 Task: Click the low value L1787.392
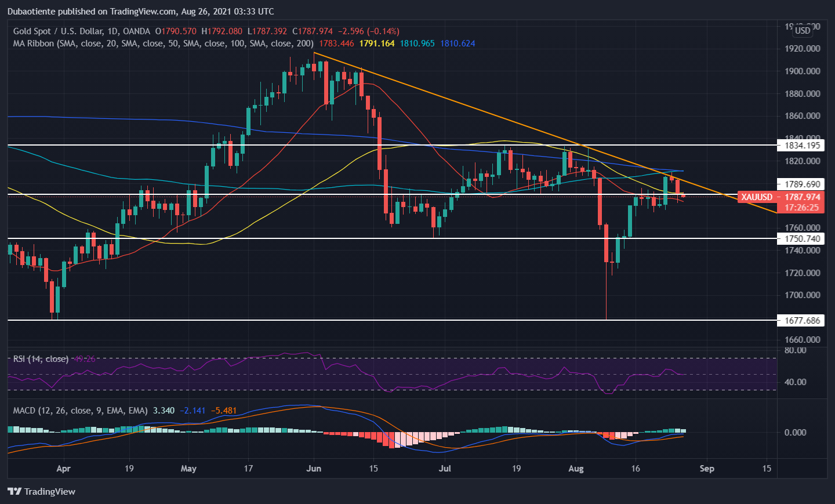coord(267,31)
